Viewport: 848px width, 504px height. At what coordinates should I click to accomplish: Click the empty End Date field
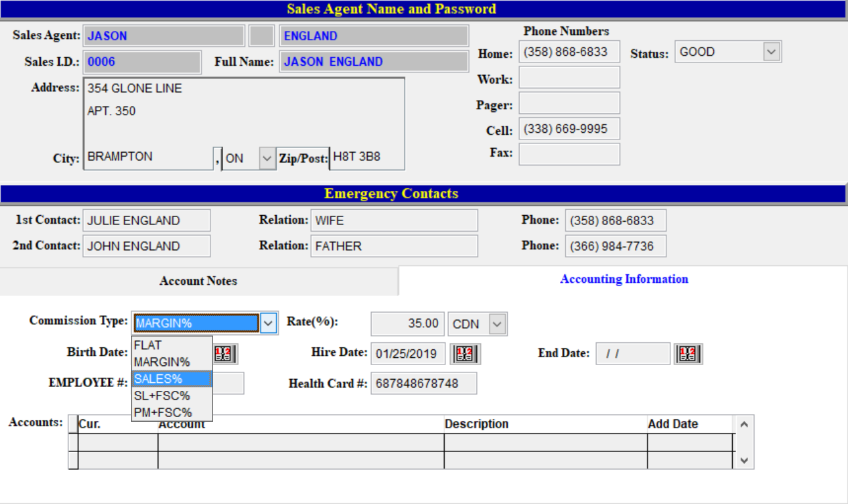(x=633, y=354)
